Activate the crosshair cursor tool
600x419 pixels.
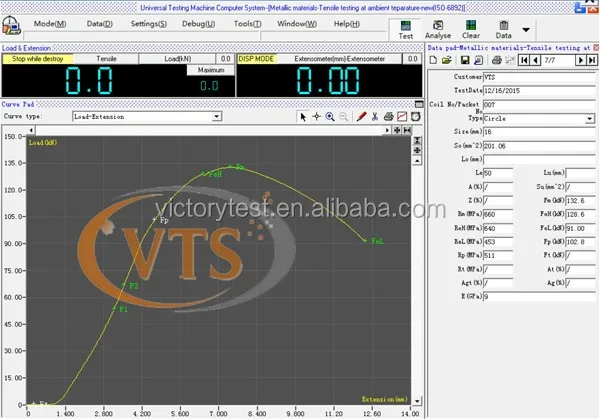pos(316,117)
